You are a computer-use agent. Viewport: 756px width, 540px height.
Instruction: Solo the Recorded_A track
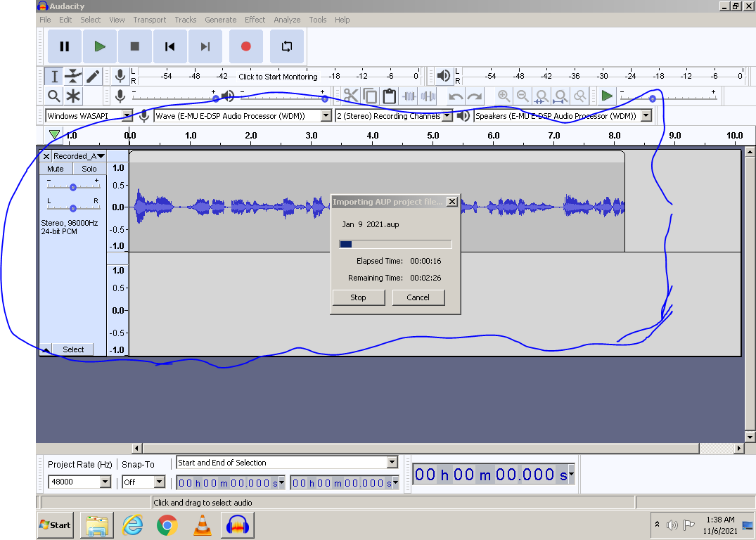(89, 168)
